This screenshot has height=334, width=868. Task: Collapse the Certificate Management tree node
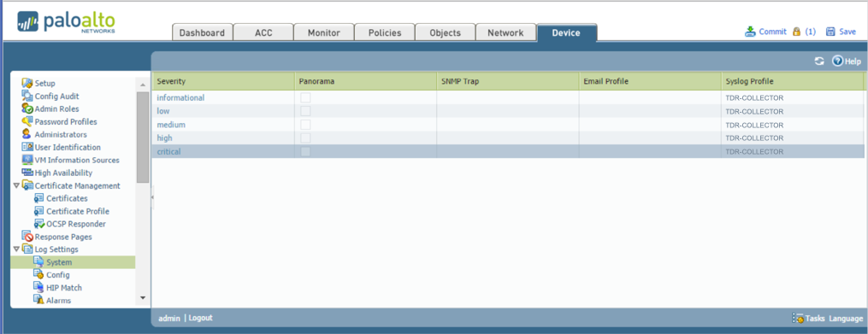click(16, 186)
